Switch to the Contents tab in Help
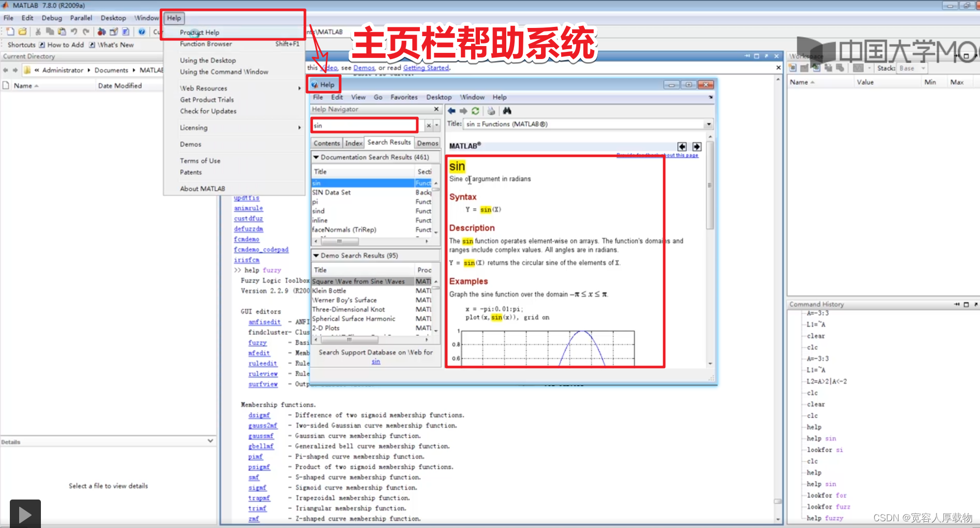980x528 pixels. 327,143
